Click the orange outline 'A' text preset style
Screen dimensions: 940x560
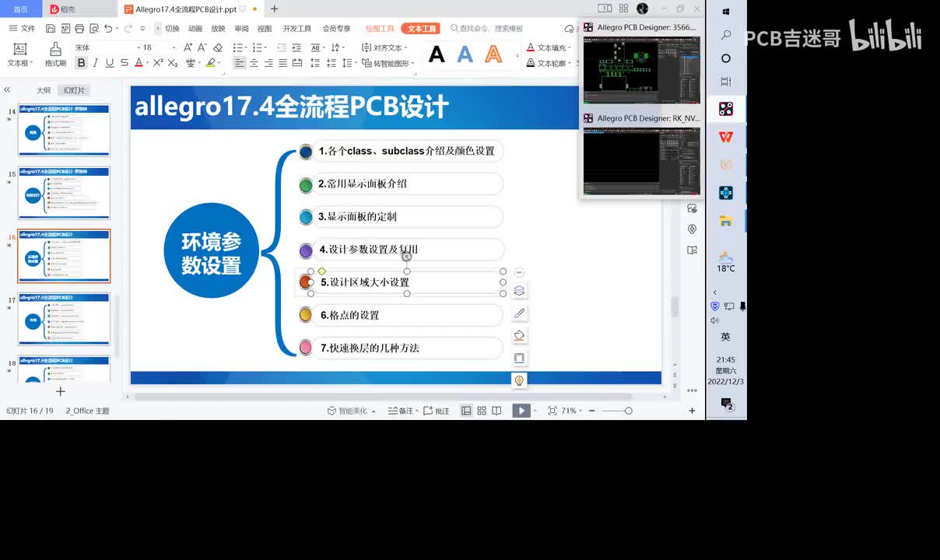[x=493, y=54]
